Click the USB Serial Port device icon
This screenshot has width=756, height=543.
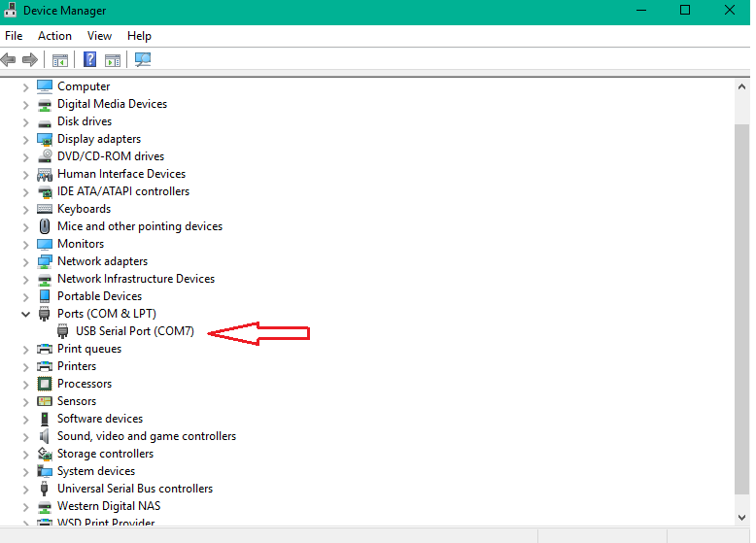63,331
